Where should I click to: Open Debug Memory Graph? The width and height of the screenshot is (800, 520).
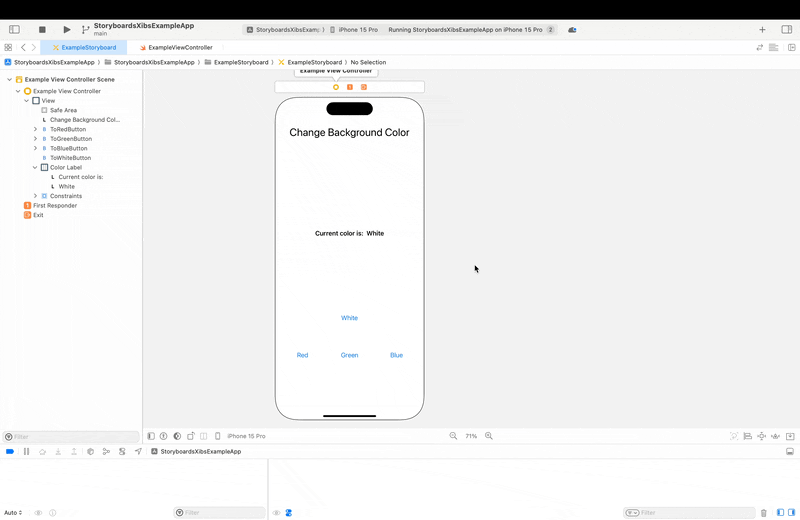click(x=106, y=452)
